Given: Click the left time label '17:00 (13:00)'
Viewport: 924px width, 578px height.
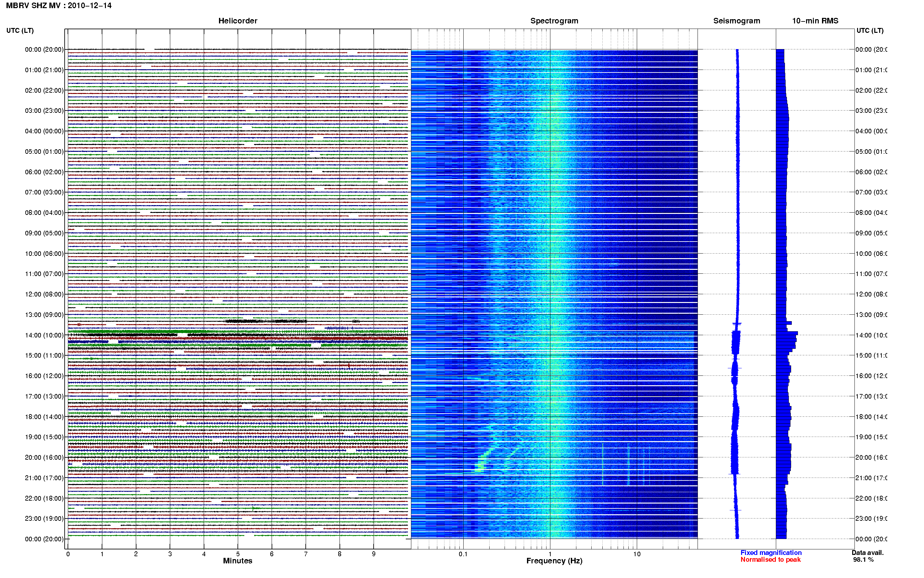Looking at the screenshot, I should (x=44, y=396).
